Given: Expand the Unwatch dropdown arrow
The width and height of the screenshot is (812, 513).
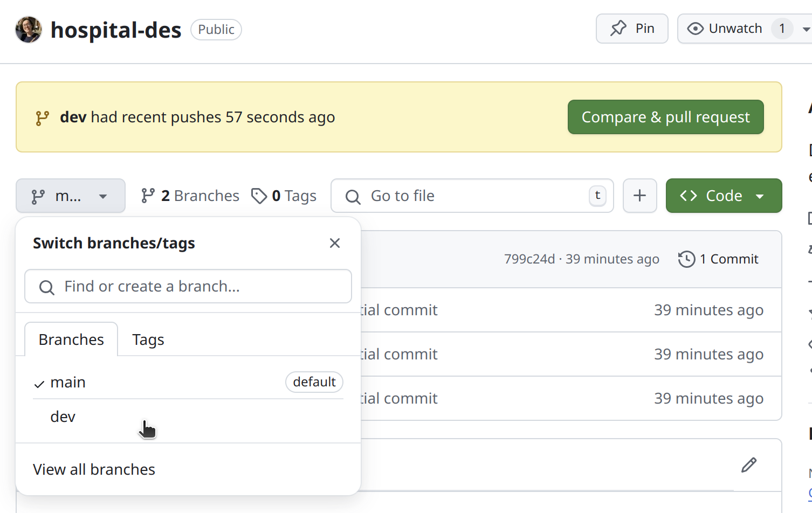Looking at the screenshot, I should click(x=806, y=29).
